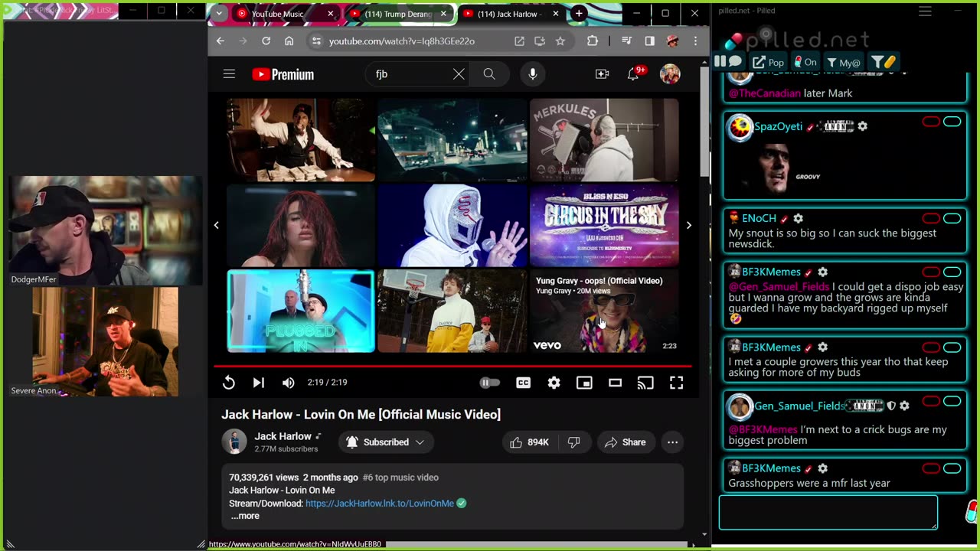Go to the browser home page
Viewport: 980px width, 551px height.
click(289, 41)
